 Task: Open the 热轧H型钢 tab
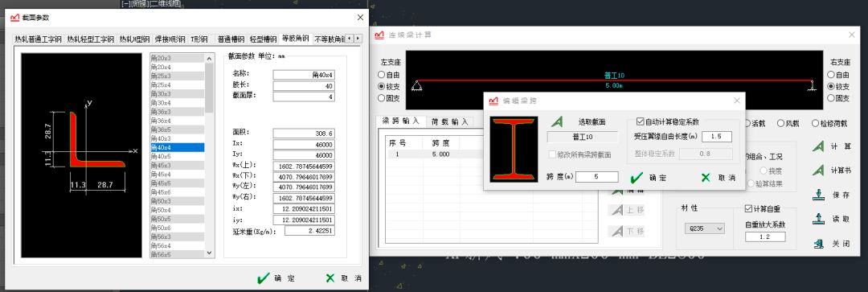(134, 39)
